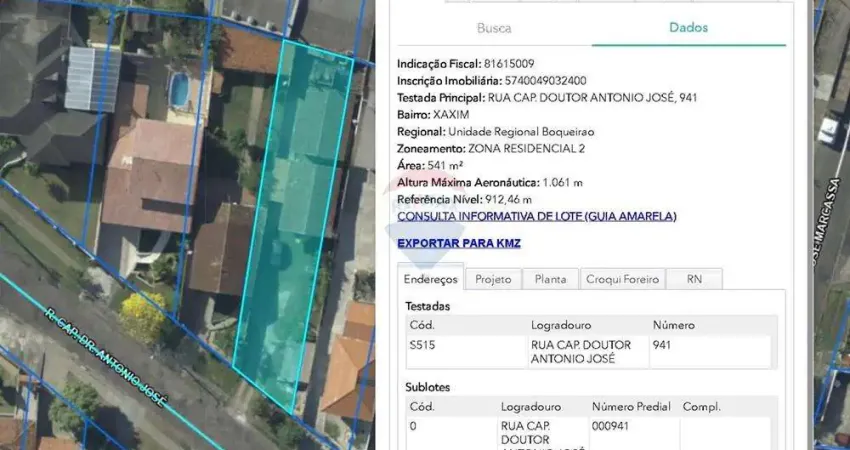Click Inscrição Imobiliária value 5740049032400
The image size is (850, 450).
(545, 81)
